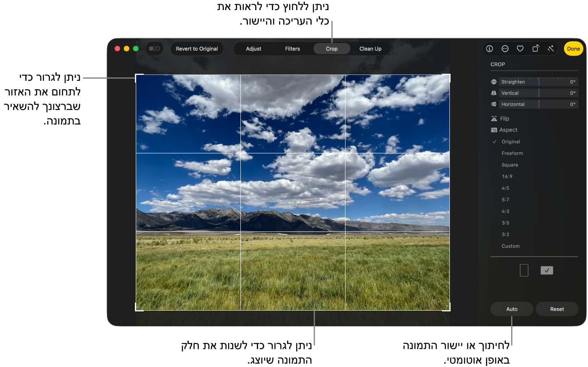Viewport: 588px width, 367px height.
Task: Select portrait orientation for the crop
Action: (x=524, y=270)
